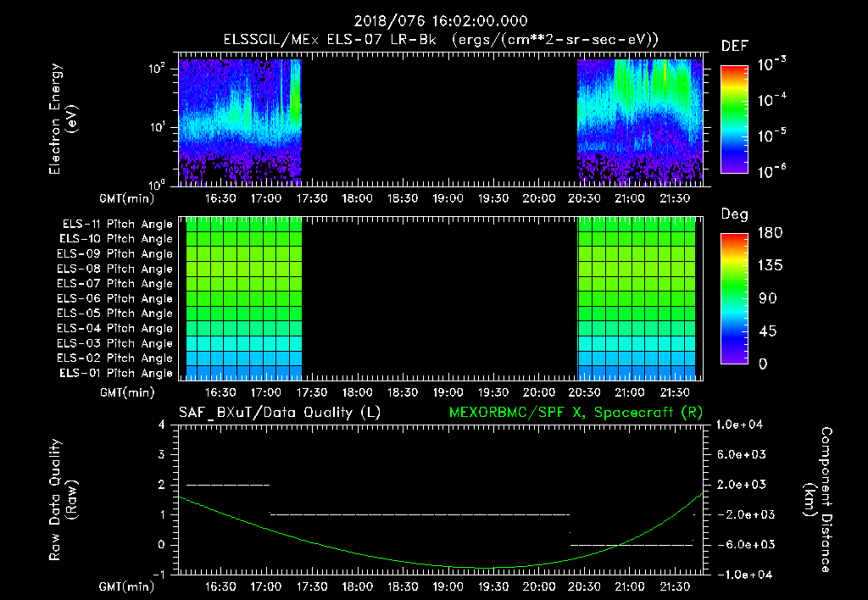The height and width of the screenshot is (600, 868).
Task: Click the Electron Energy (eV) axis title
Action: pos(63,119)
